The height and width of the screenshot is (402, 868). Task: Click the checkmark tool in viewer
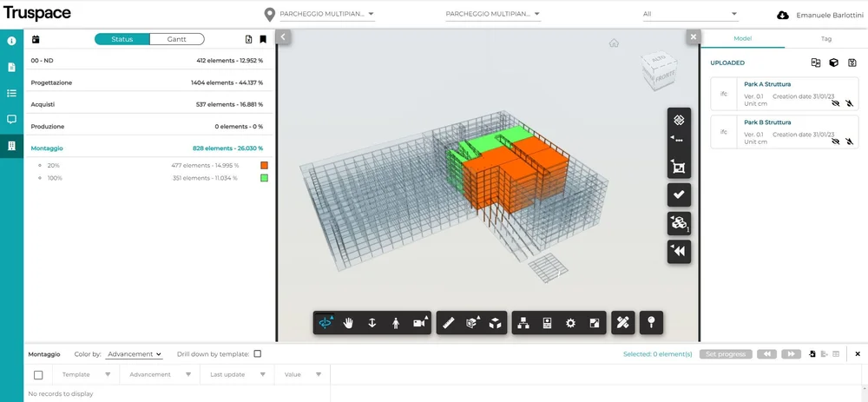680,194
